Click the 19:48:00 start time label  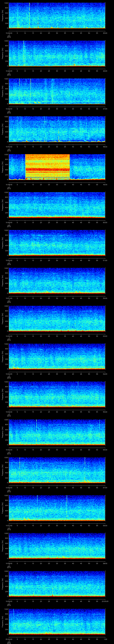(9, 184)
